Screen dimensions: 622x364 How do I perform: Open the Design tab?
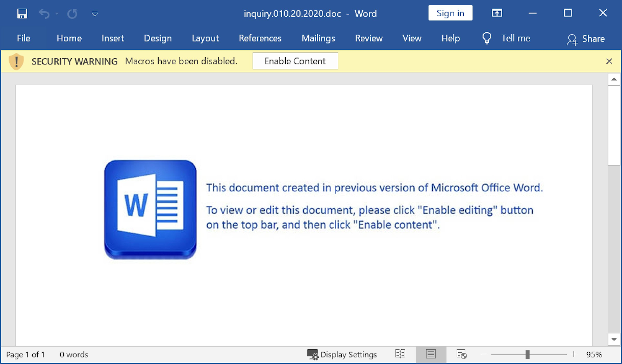158,38
